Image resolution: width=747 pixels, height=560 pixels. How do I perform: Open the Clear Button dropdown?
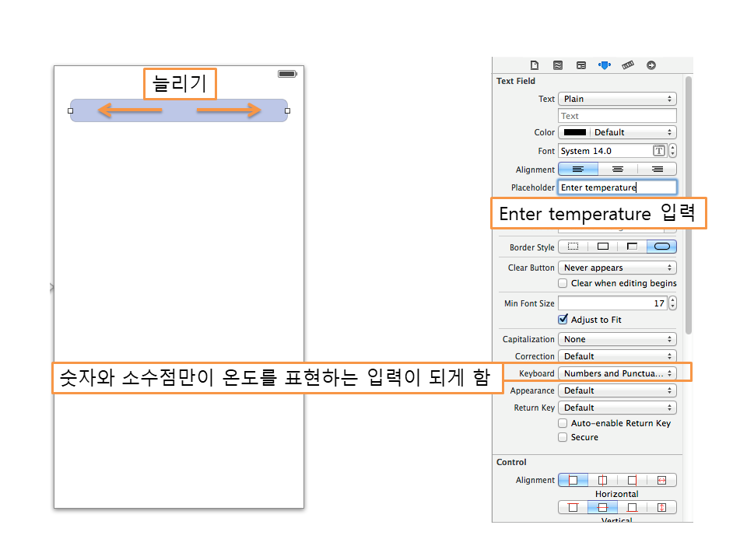tap(617, 268)
